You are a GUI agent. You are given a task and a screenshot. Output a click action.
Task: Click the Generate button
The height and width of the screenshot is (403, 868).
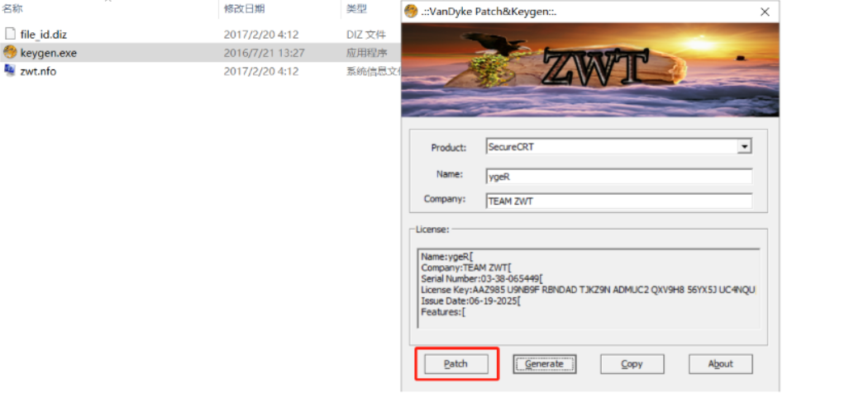[x=544, y=363]
